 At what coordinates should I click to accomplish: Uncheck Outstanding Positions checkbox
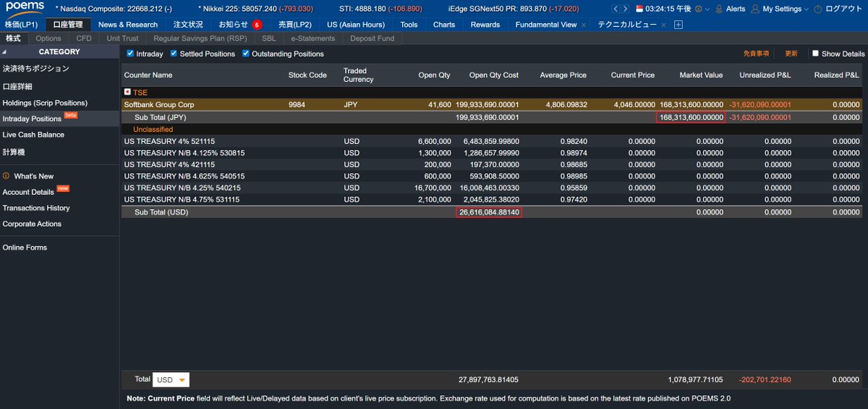(246, 54)
